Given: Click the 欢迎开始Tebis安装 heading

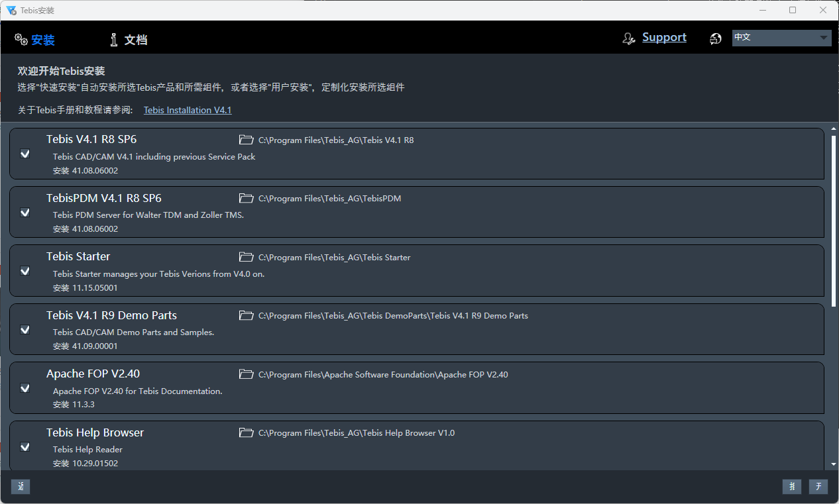Looking at the screenshot, I should (61, 71).
